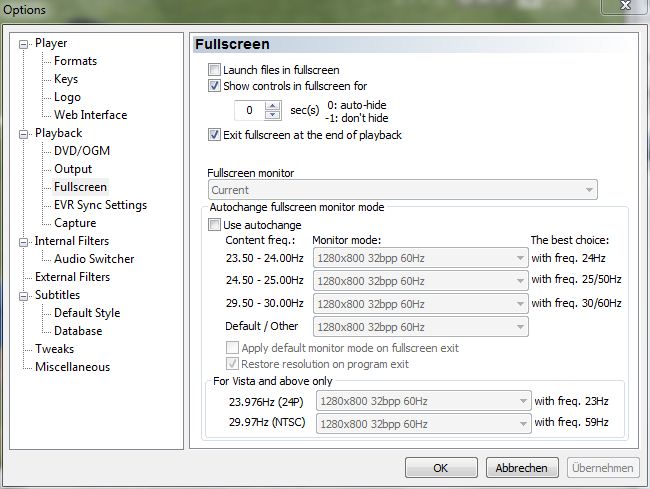Open the Fullscreen monitor dropdown

click(x=402, y=190)
